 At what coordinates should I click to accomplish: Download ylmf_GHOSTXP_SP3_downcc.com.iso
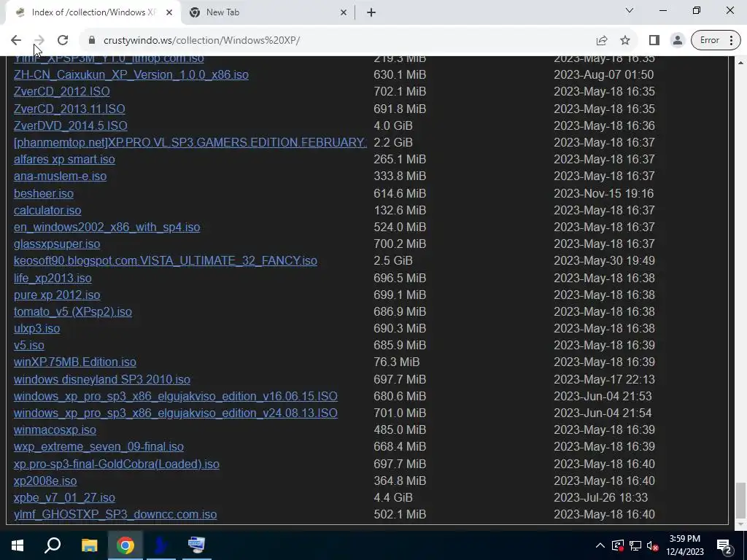115,514
